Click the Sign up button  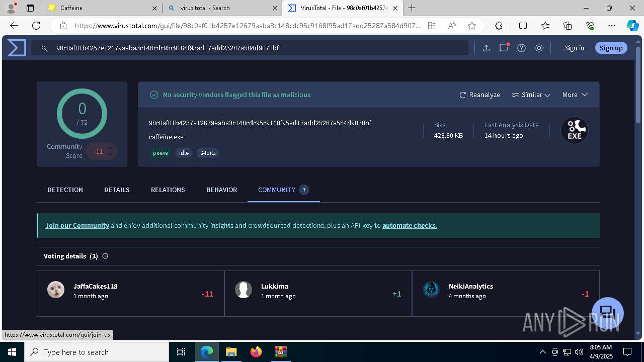click(x=611, y=48)
